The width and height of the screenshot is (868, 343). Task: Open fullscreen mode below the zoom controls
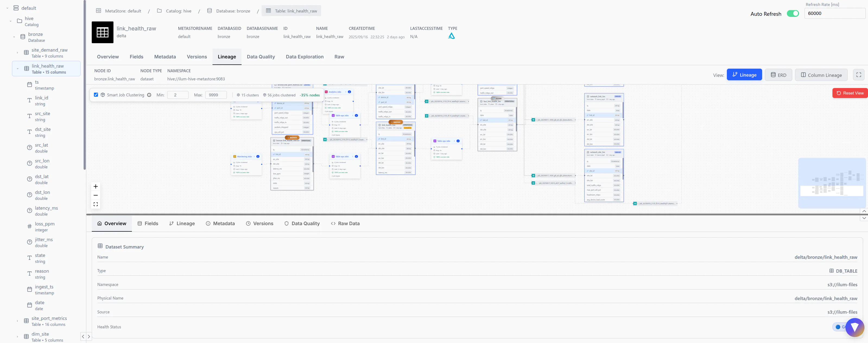(95, 204)
